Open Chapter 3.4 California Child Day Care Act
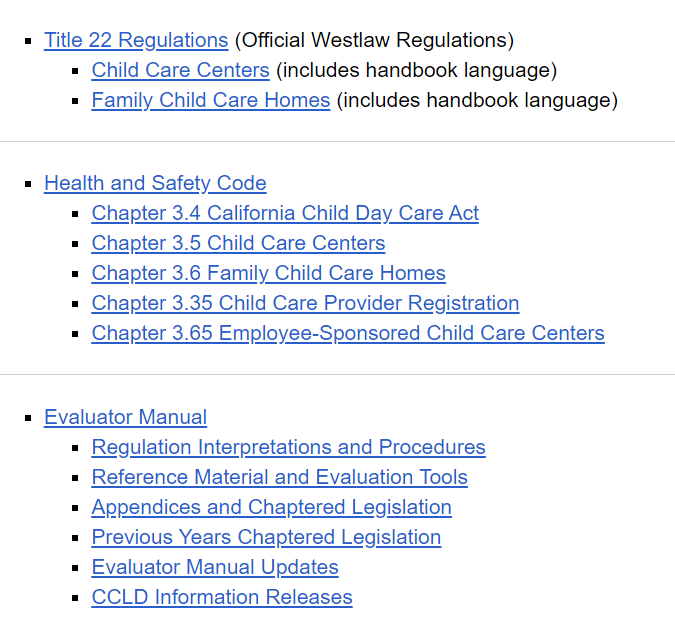Image resolution: width=675 pixels, height=617 pixels. point(285,214)
